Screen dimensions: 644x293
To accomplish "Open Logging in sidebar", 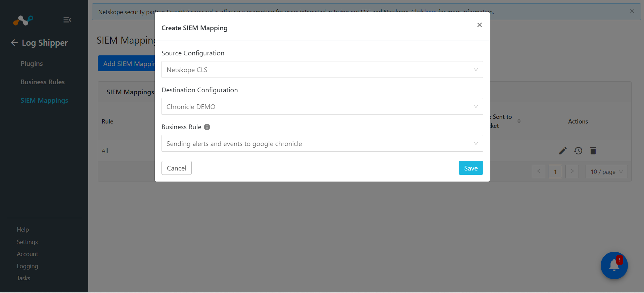I will click(28, 266).
